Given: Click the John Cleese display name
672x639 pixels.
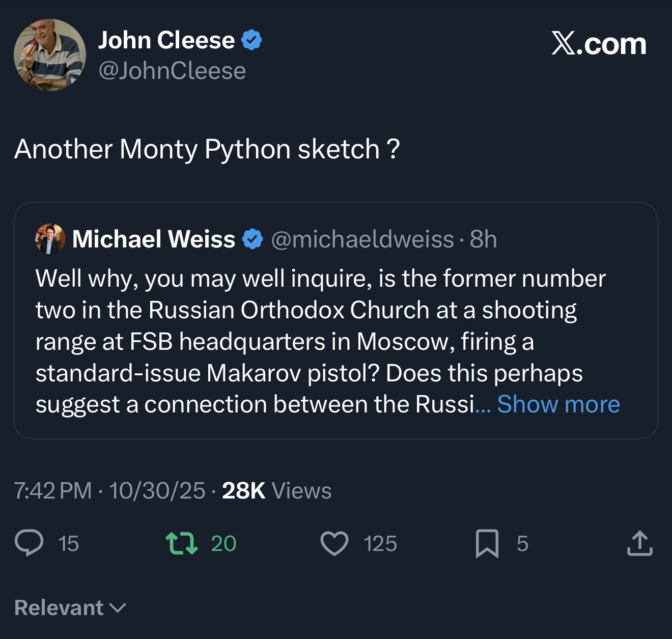Looking at the screenshot, I should pos(166,40).
